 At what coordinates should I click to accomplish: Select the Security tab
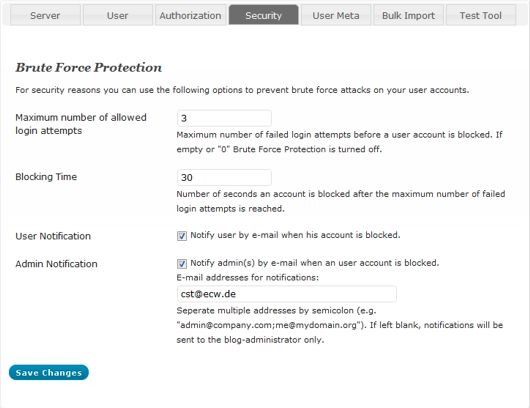263,15
